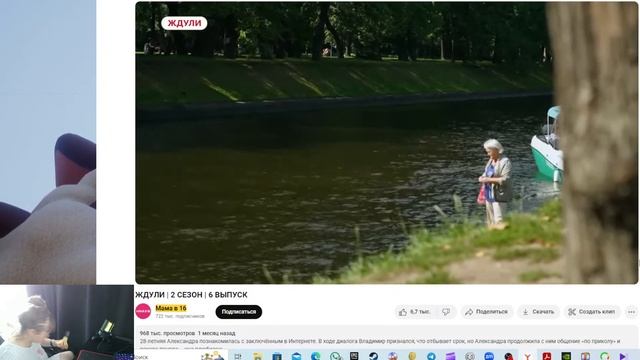This screenshot has height=360, width=640.
Task: Click the dislike (thumbs down) icon
Action: [446, 312]
